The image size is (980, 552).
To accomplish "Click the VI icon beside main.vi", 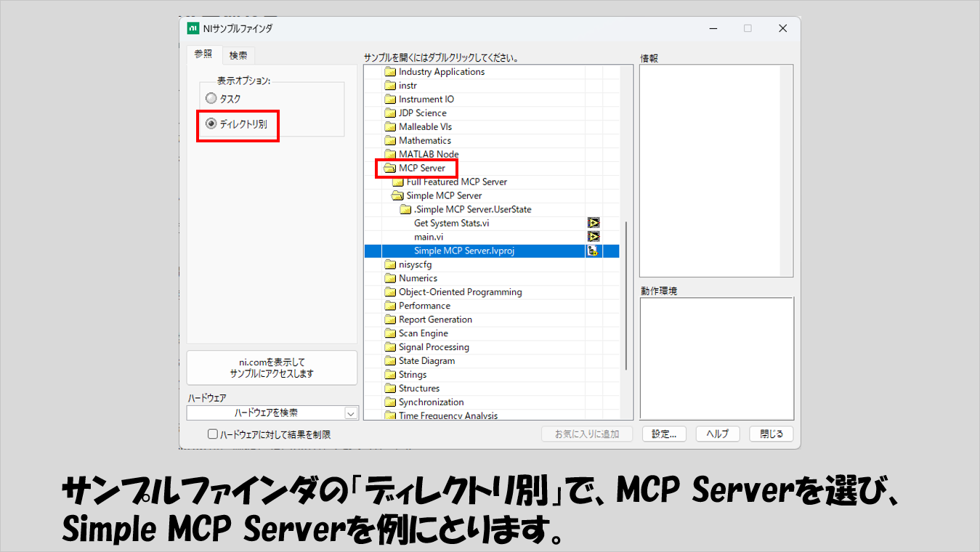I will pyautogui.click(x=594, y=237).
